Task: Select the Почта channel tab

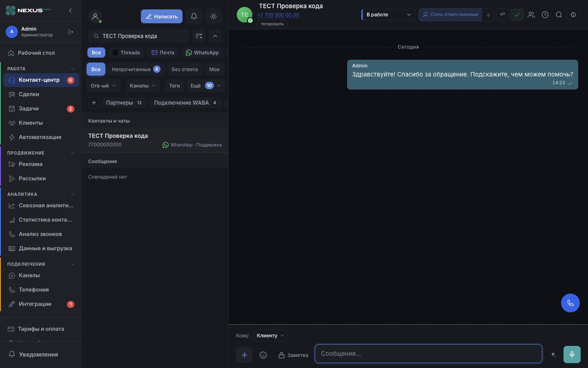Action: pyautogui.click(x=163, y=52)
